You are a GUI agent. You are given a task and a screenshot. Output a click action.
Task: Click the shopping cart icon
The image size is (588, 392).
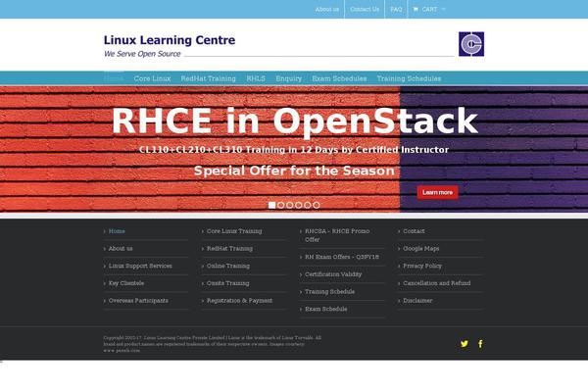[416, 9]
